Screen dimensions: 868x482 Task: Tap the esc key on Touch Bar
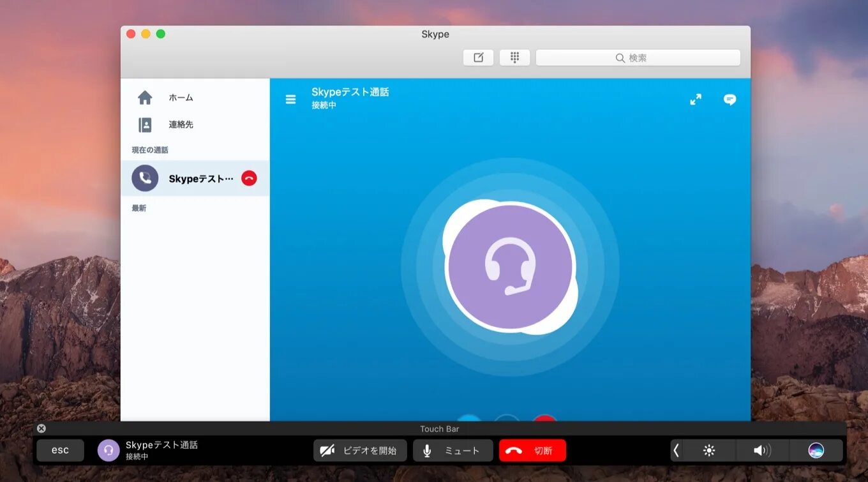60,450
